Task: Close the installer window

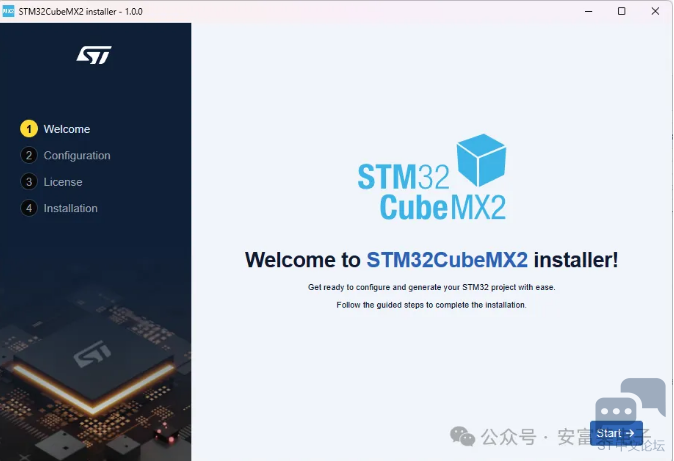Action: pos(655,11)
